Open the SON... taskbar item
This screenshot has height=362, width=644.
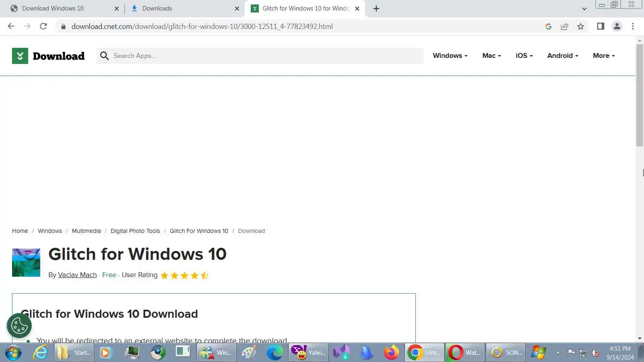tap(506, 353)
